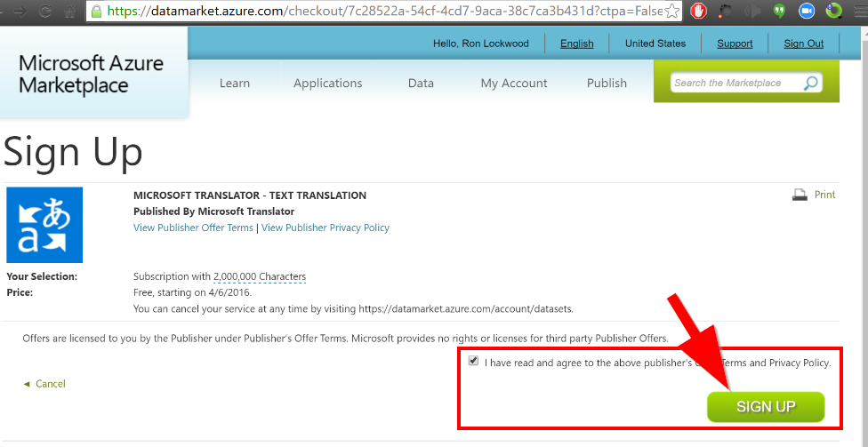Viewport: 868px width, 447px height.
Task: Uncheck the agree to terms checkbox
Action: [x=473, y=361]
